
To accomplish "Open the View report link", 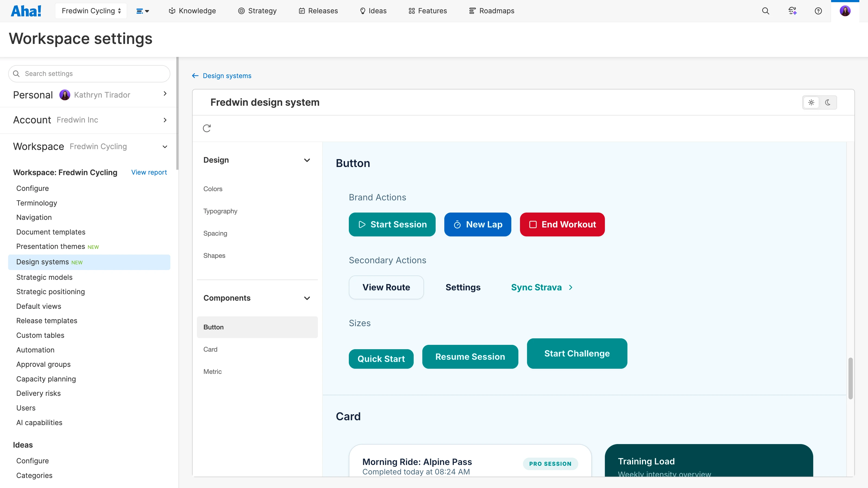I will coord(149,172).
